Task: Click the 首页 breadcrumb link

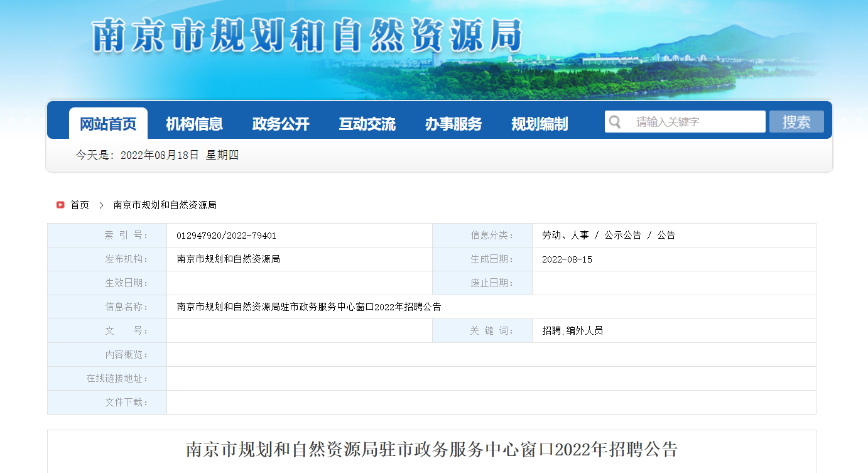Action: point(80,205)
